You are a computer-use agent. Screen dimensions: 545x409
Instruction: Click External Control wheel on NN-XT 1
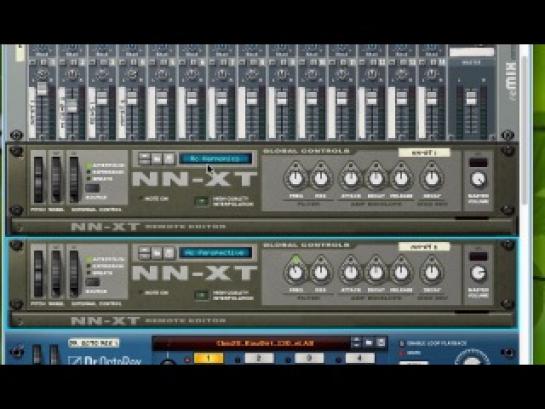pyautogui.click(x=74, y=180)
